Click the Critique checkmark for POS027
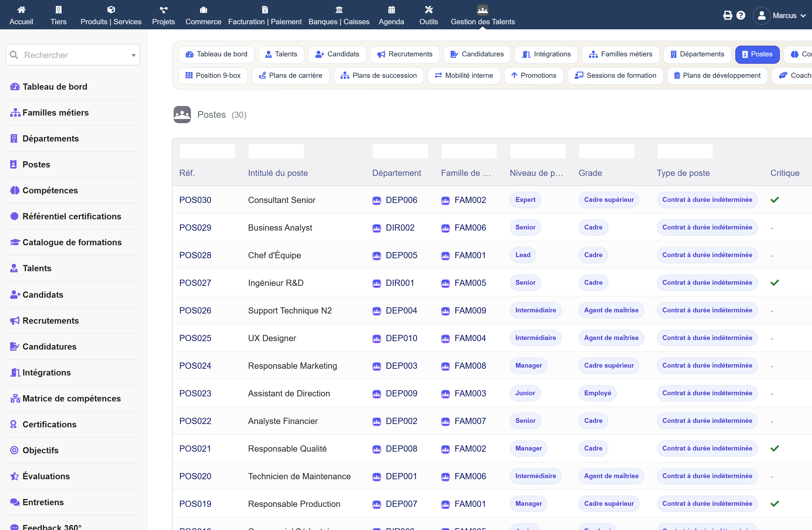 click(x=775, y=283)
